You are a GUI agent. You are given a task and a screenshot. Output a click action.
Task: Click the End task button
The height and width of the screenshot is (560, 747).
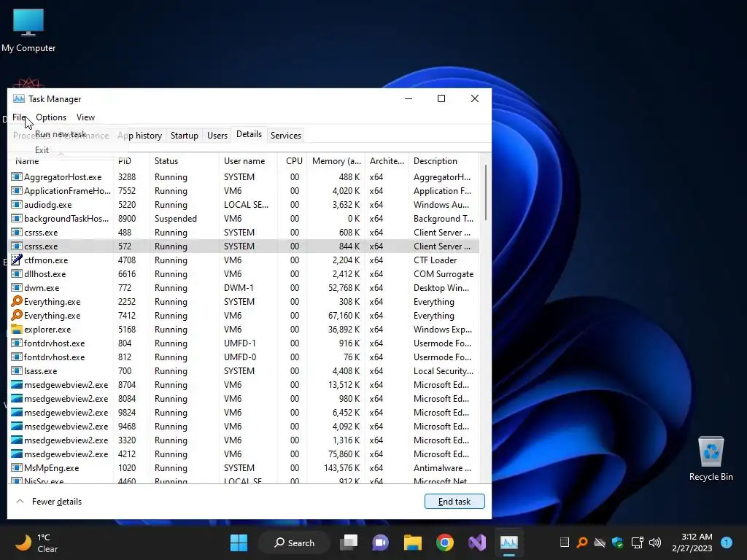(454, 501)
